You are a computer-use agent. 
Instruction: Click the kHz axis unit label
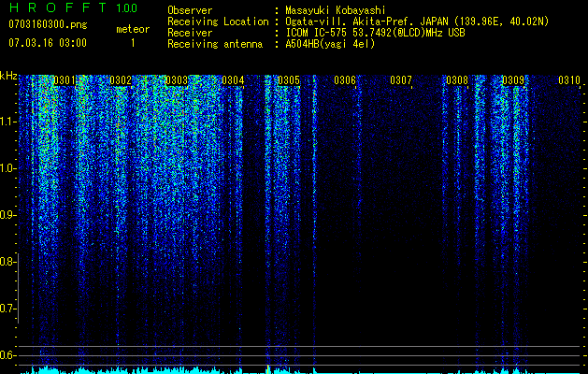pyautogui.click(x=8, y=76)
